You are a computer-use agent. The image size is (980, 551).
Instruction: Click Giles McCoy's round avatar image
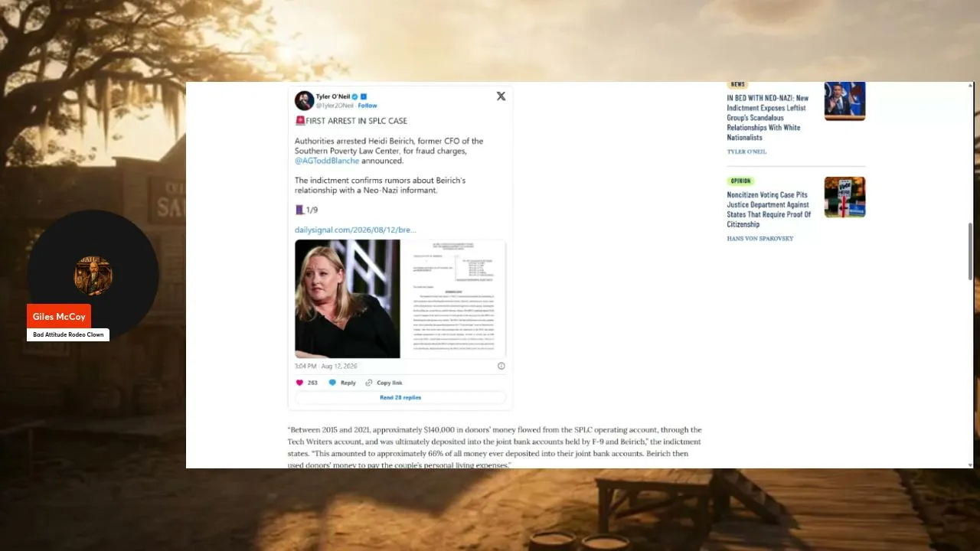point(93,275)
